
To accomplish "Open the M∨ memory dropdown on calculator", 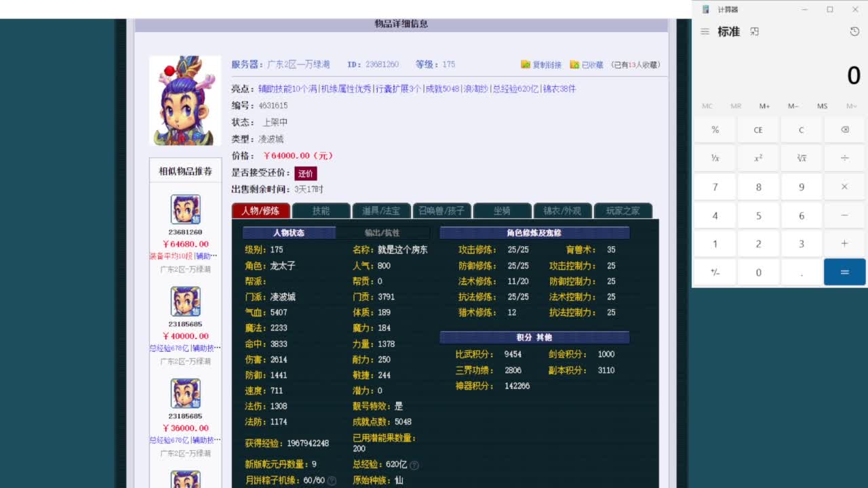I will [852, 106].
